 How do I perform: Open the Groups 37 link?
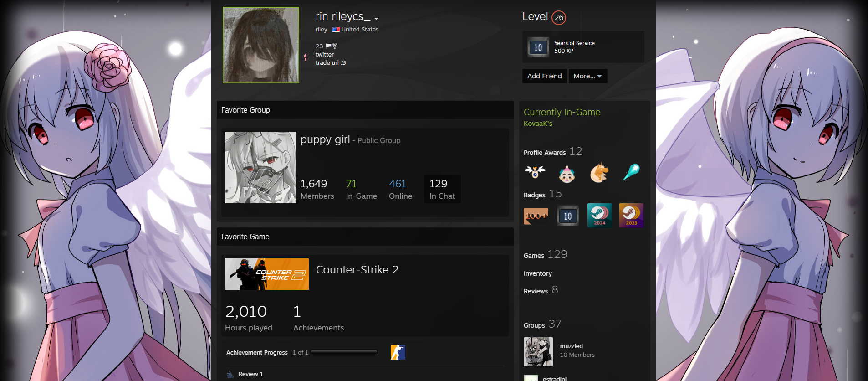[x=542, y=324]
